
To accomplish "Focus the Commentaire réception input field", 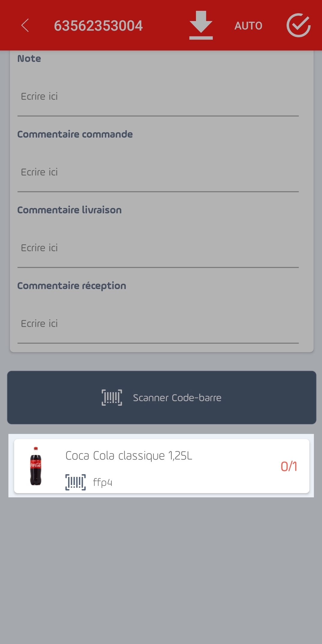I will tap(158, 324).
